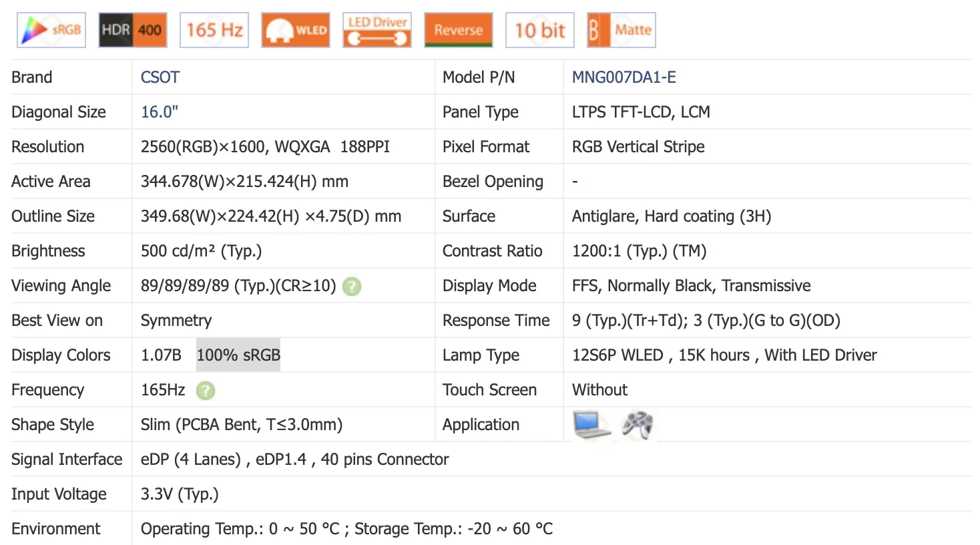This screenshot has width=980, height=545.
Task: Click the eDP (4 Lanes) signal interface value
Action: pyautogui.click(x=294, y=460)
